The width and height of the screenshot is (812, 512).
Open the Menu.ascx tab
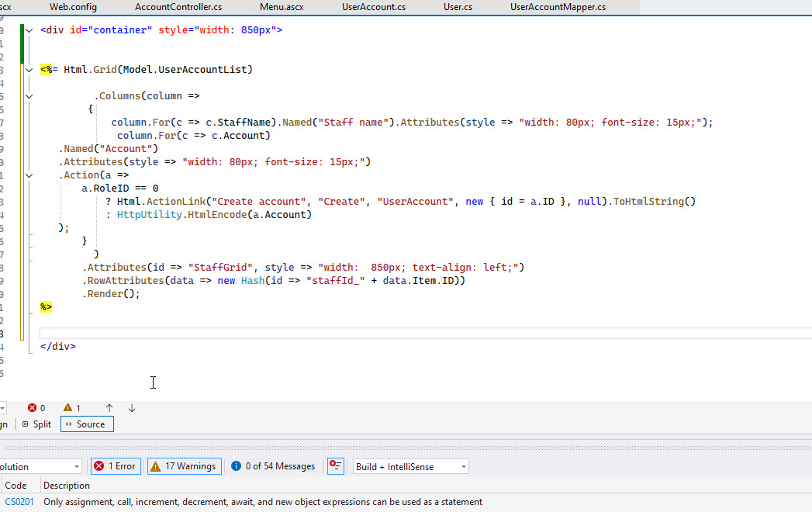click(x=282, y=7)
